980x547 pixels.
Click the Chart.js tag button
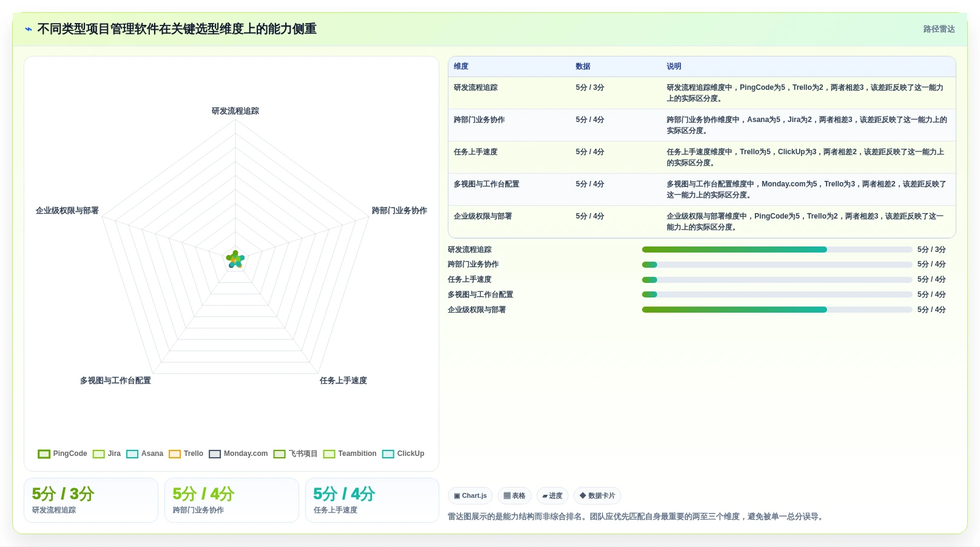point(470,495)
